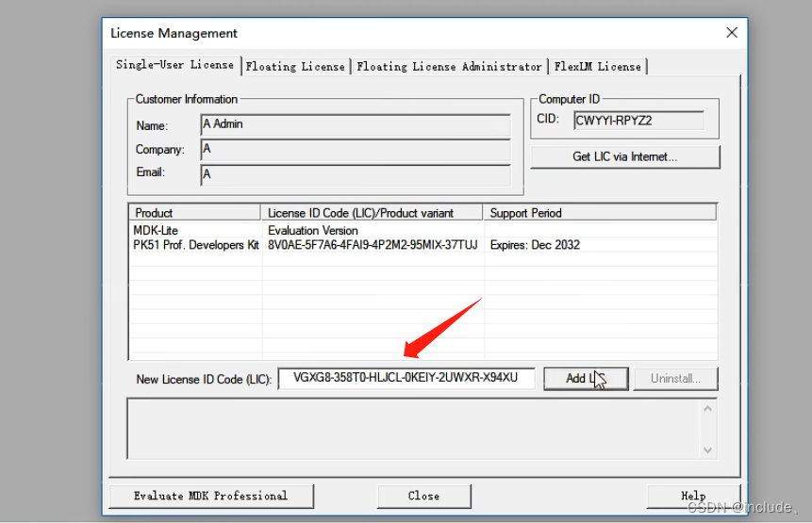812x523 pixels.
Task: Click Get LIC via Internet button
Action: [625, 156]
